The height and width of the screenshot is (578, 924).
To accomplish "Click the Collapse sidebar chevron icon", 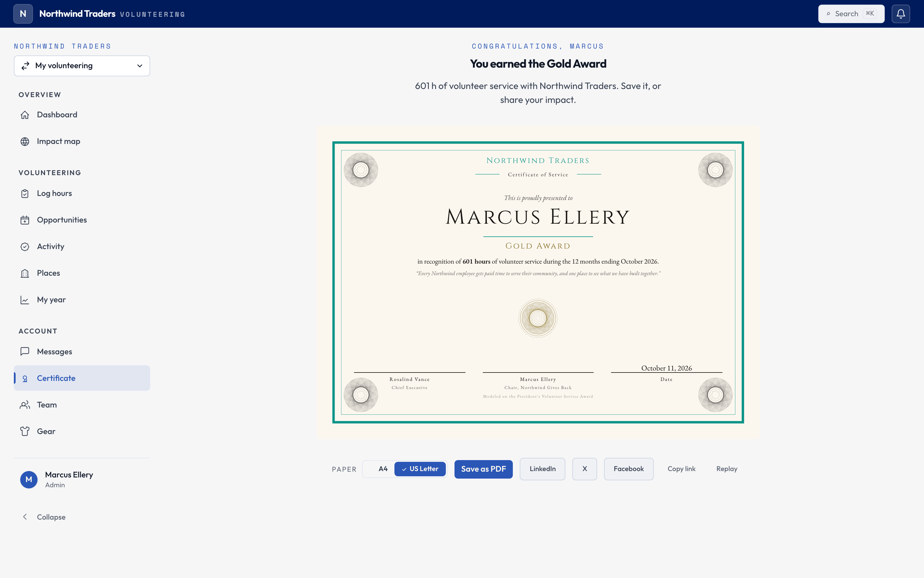I will tap(25, 517).
